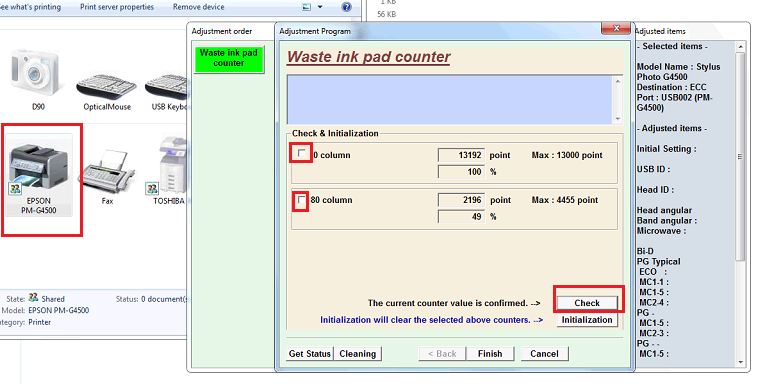Click Adjusted items panel scroll down arrow
This screenshot has width=762, height=384.
point(741,362)
